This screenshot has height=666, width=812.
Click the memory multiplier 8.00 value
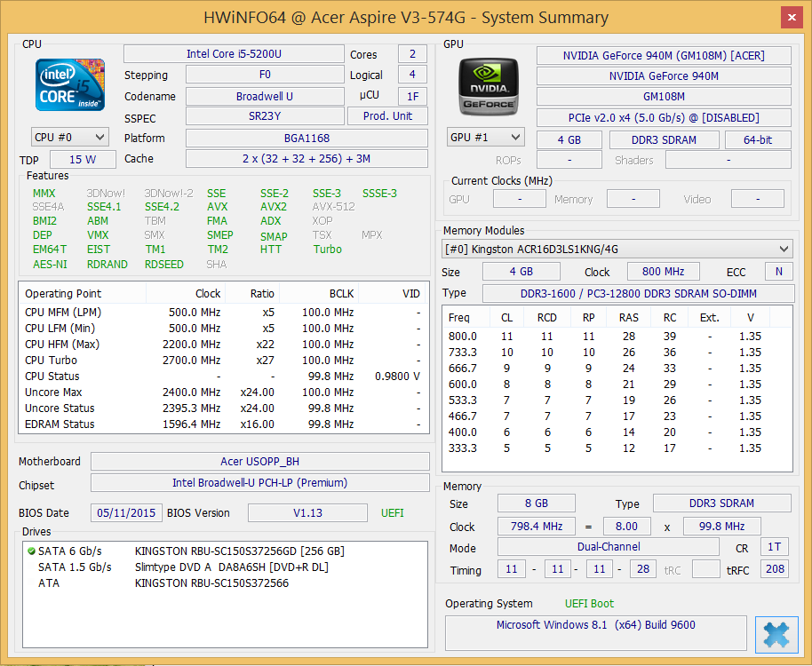[x=626, y=527]
